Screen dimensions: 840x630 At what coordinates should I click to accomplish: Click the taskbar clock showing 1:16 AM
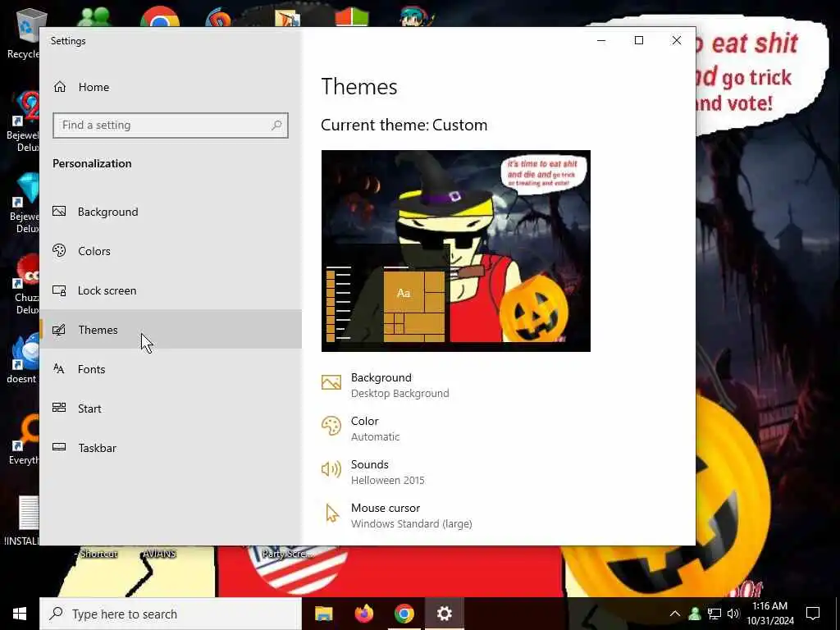click(x=770, y=614)
